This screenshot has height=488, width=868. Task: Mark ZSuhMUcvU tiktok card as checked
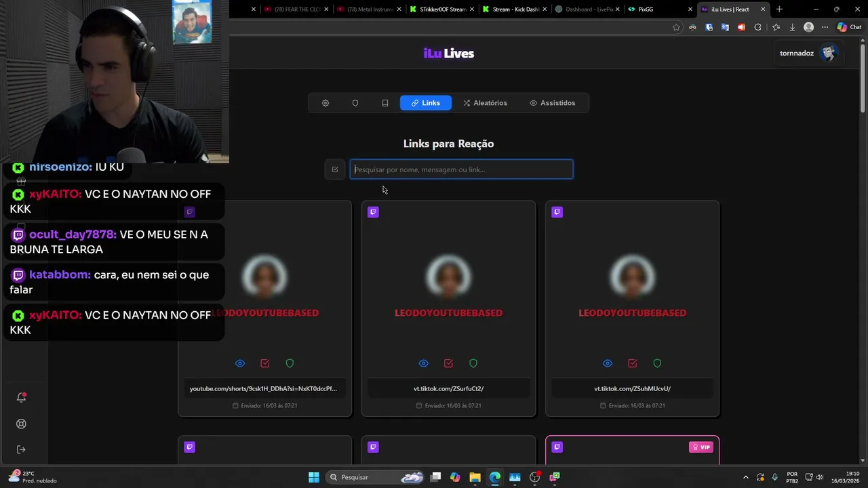point(633,363)
